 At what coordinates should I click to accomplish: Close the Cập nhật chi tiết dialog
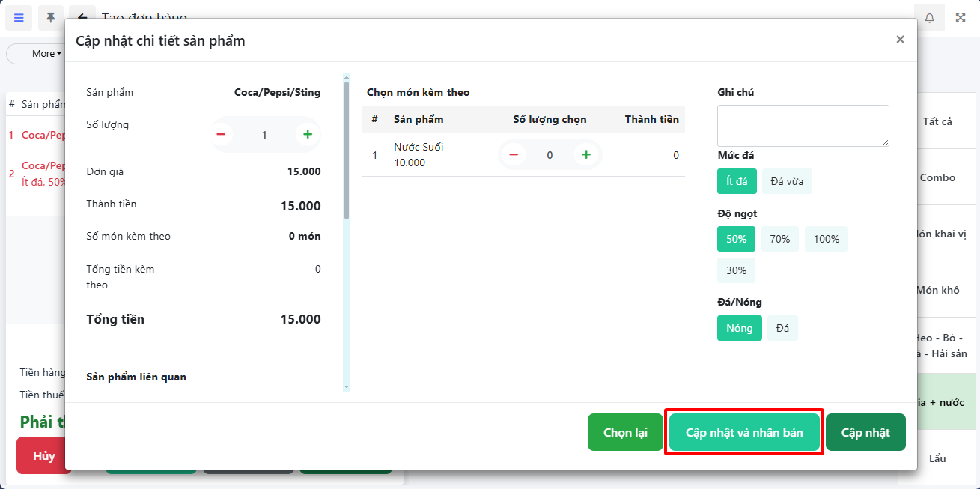coord(900,40)
